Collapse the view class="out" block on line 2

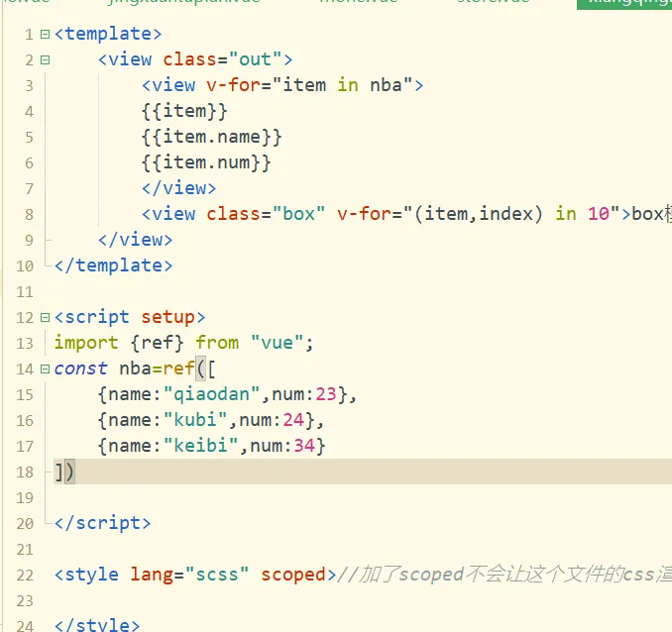pyautogui.click(x=45, y=59)
